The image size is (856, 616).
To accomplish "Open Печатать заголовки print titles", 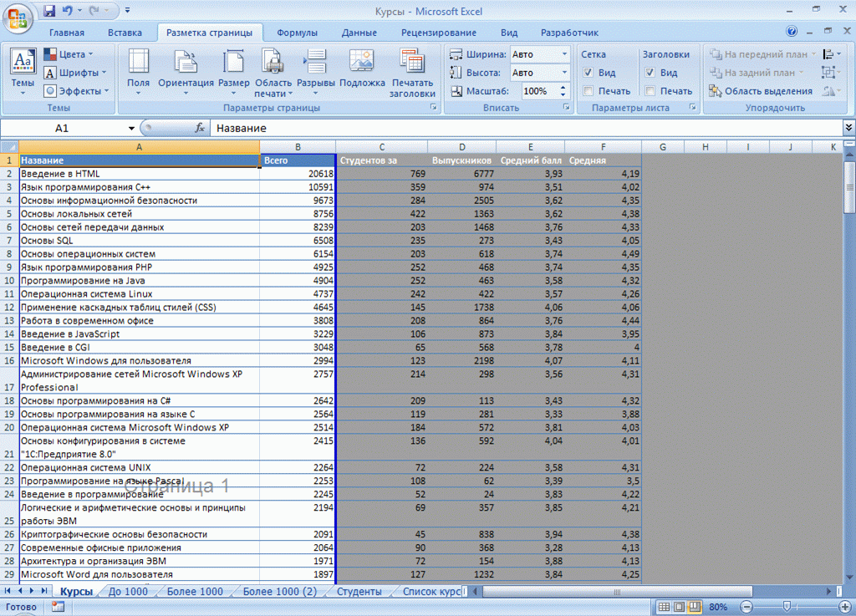I will click(x=412, y=73).
